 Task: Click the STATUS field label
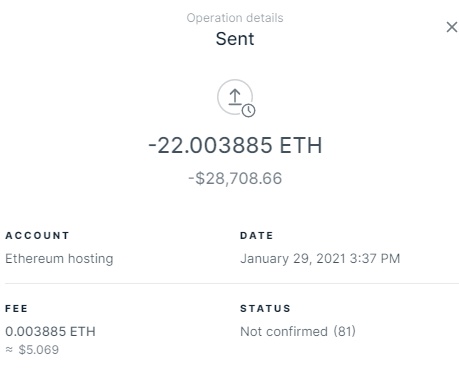[265, 309]
